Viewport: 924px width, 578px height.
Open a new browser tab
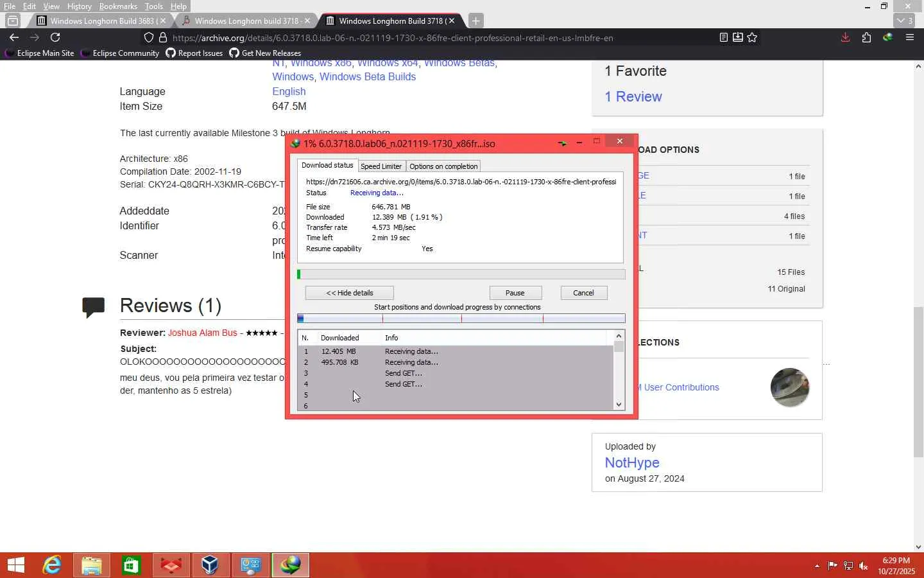pos(475,21)
